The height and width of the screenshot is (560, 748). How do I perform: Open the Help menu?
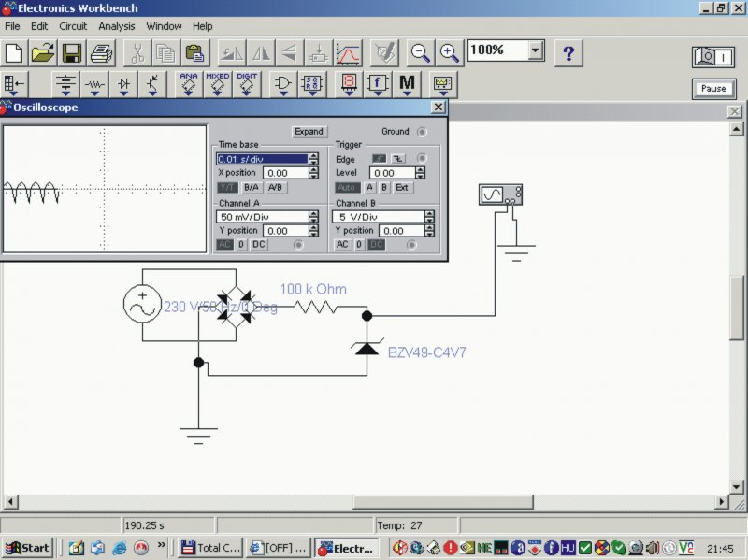(x=202, y=26)
